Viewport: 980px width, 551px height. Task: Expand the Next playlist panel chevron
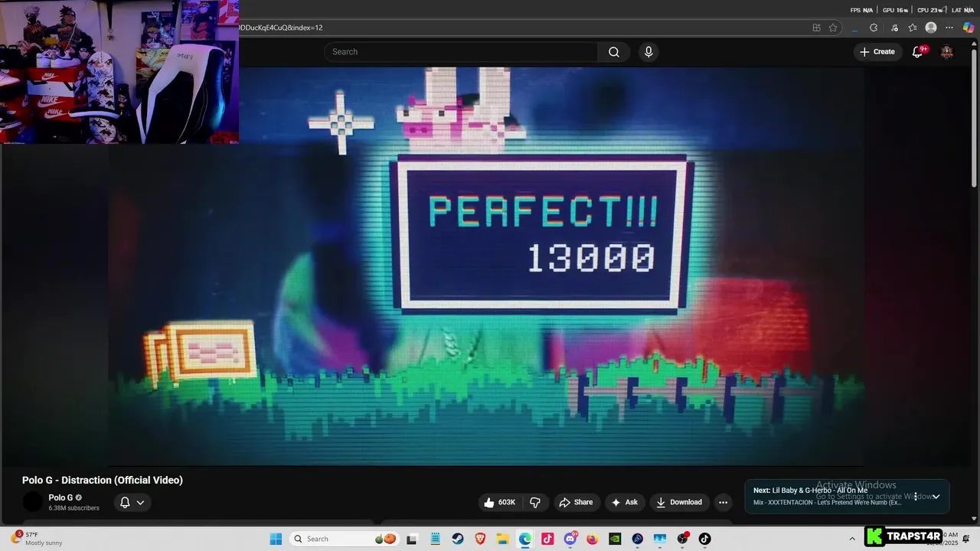[x=936, y=497]
